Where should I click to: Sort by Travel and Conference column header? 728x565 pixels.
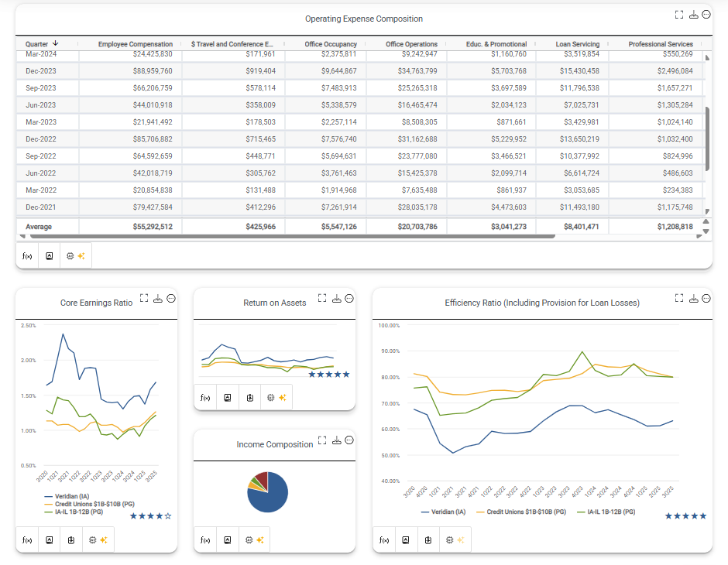(x=232, y=44)
